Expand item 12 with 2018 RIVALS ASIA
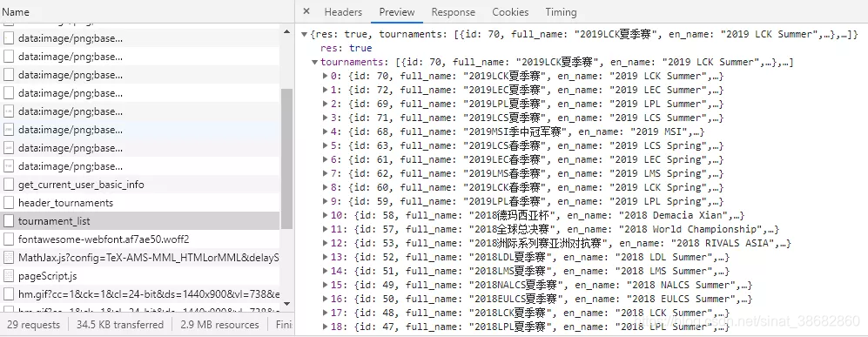Image resolution: width=868 pixels, height=337 pixels. [x=325, y=243]
